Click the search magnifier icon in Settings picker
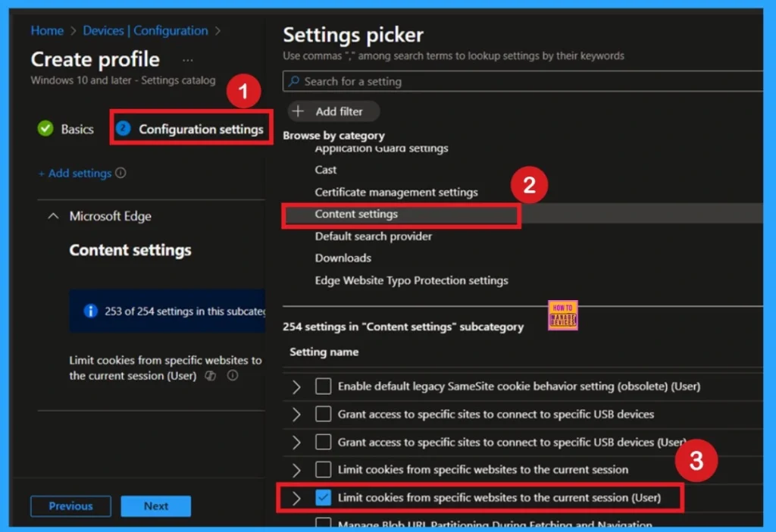Viewport: 776px width, 532px height. tap(294, 81)
